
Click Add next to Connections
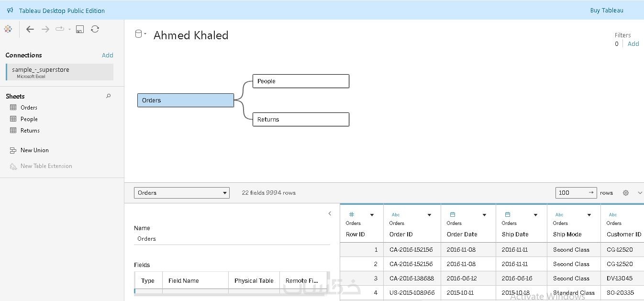pyautogui.click(x=108, y=55)
